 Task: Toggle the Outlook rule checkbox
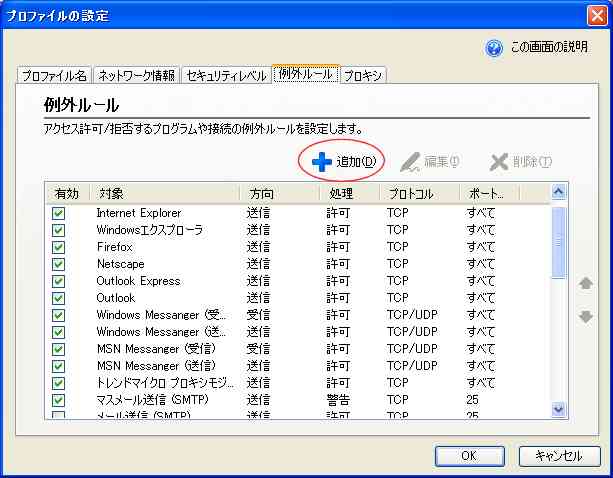58,298
